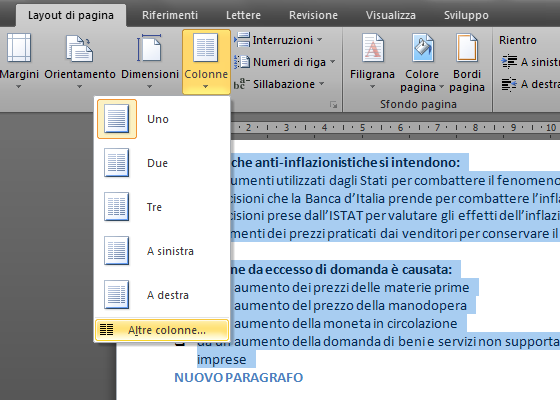Select the A destra column layout icon
This screenshot has height=400, width=560.
pyautogui.click(x=117, y=295)
